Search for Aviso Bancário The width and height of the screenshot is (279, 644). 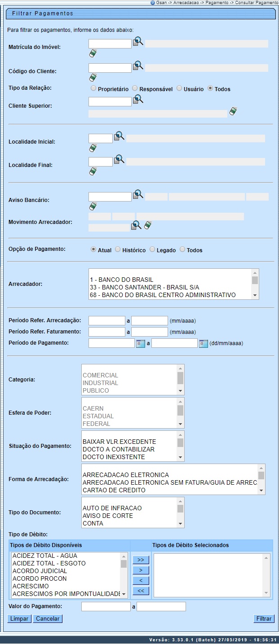point(138,195)
